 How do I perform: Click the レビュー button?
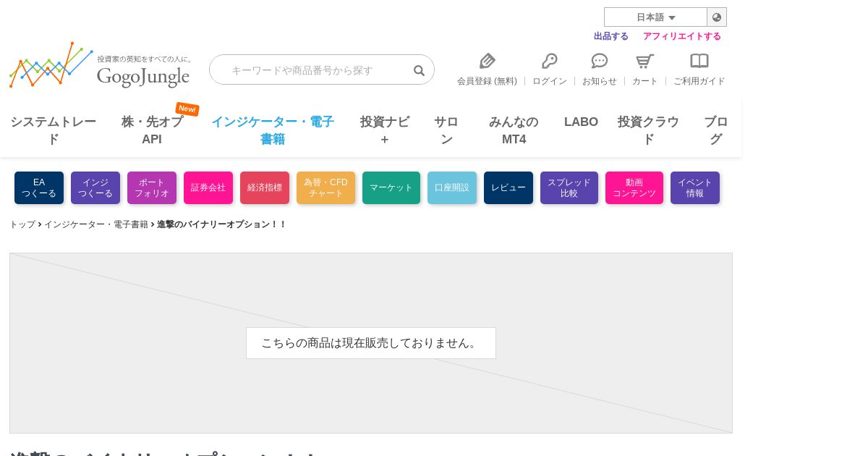click(509, 187)
